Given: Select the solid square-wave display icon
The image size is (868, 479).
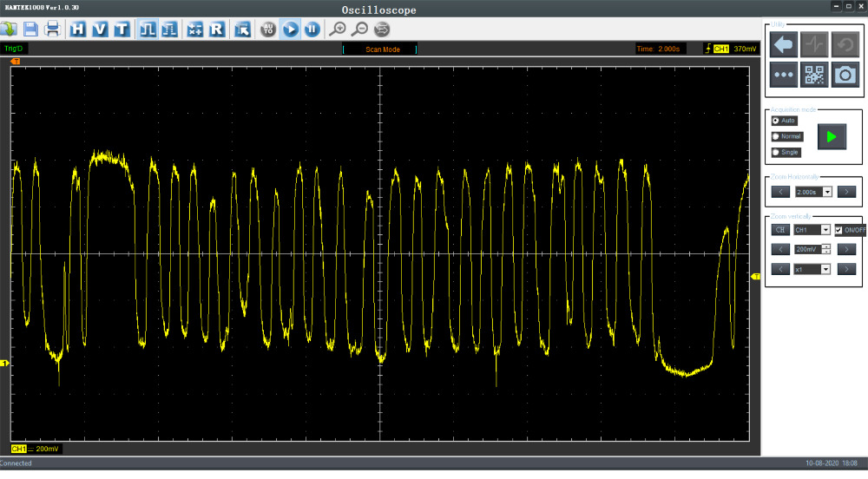Looking at the screenshot, I should 148,29.
